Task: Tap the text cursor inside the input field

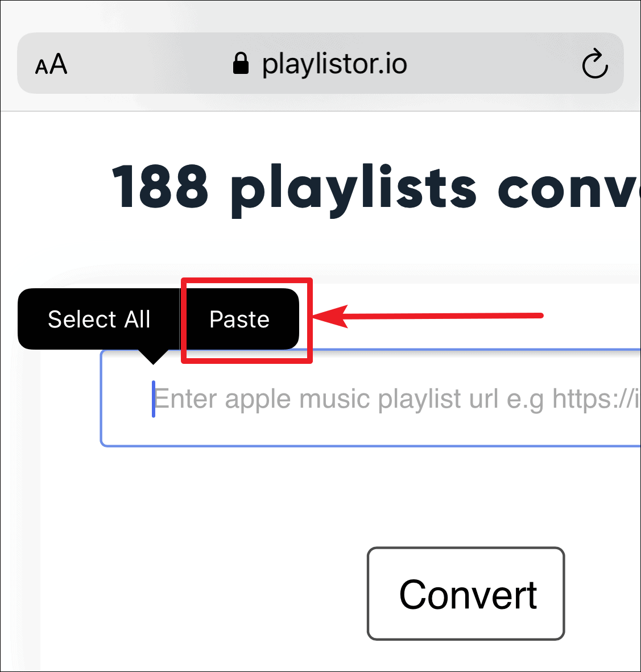Action: pos(154,398)
